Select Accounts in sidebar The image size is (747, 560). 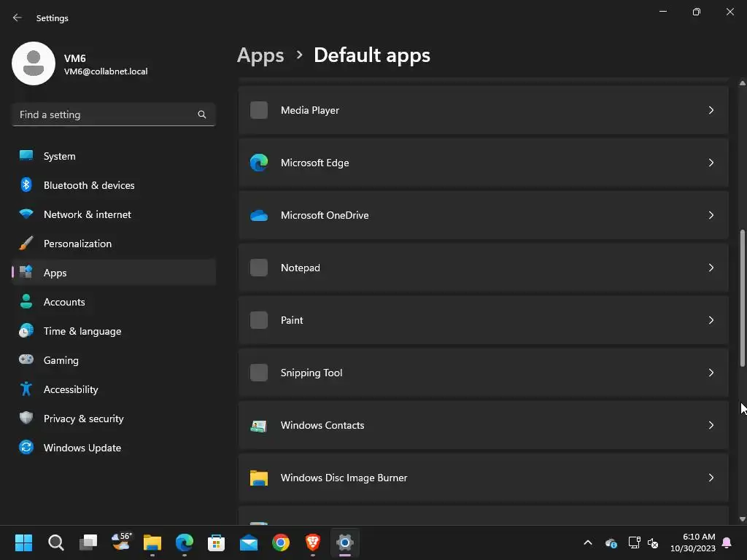pos(113,302)
